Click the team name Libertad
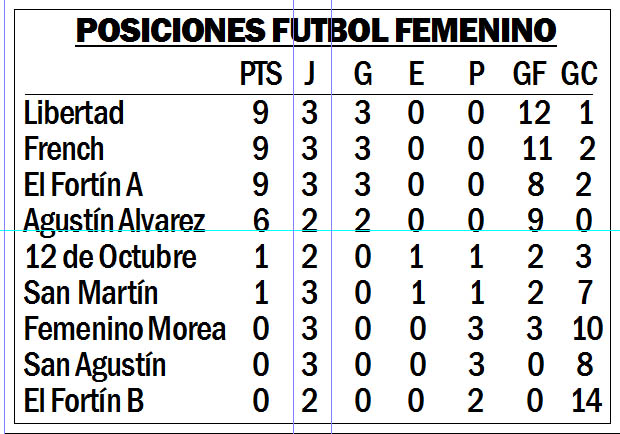Viewport: 620px width, 434px height. (x=74, y=113)
